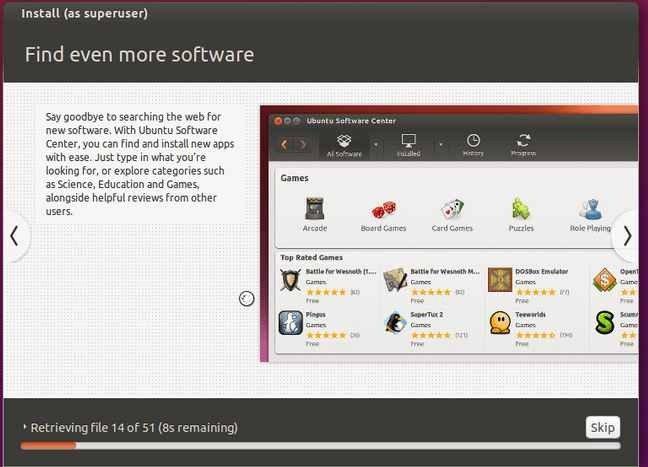Viewport: 648px width, 467px height.
Task: Open the first Battle for Wesnoth shield icon
Action: point(290,280)
